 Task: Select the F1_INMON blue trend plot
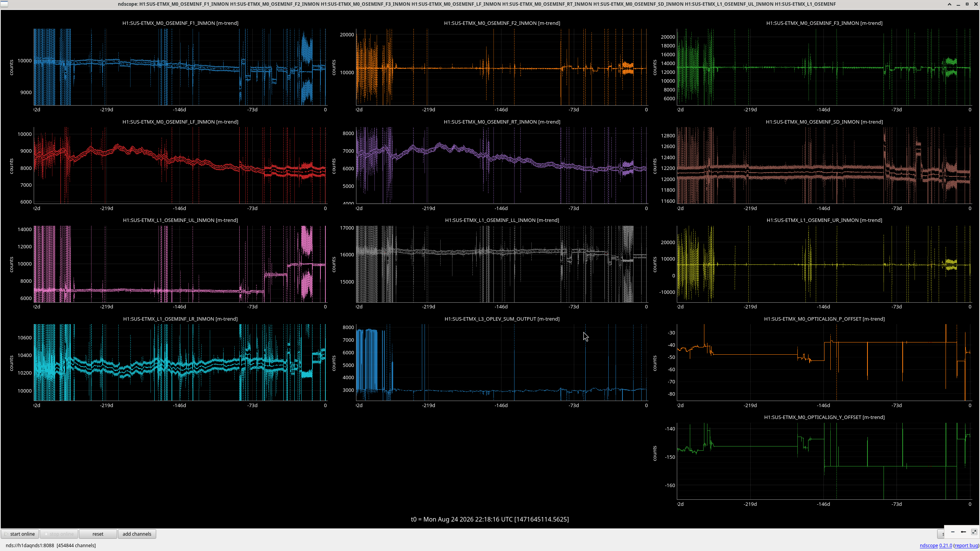180,67
